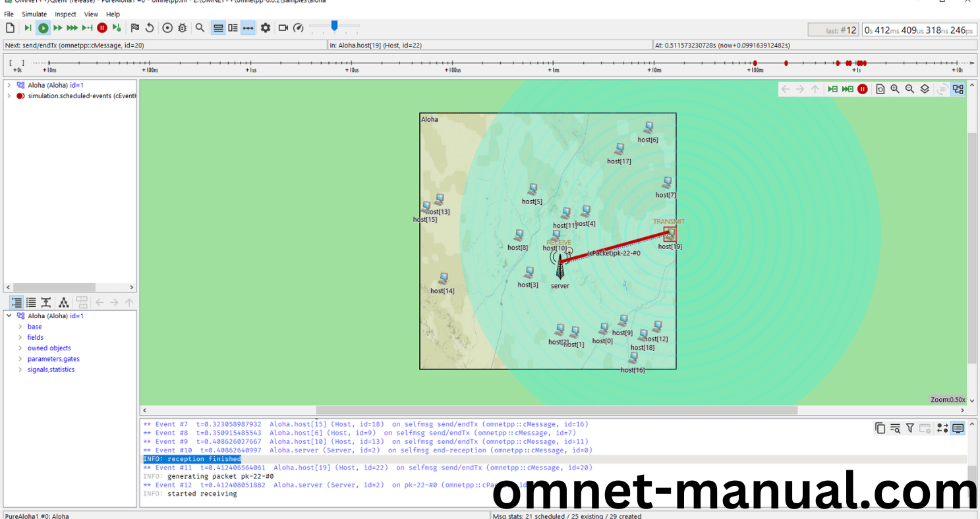Screen dimensions: 980x519
Task: Expand the 'parameters,gates' tree item
Action: point(20,359)
